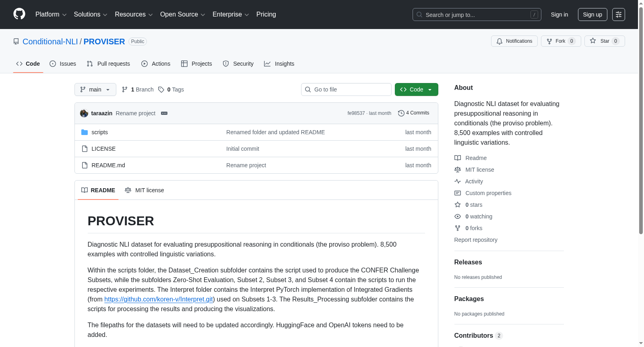Screen dimensions: 644x347
Task: Click the Releases heading
Action: (x=468, y=262)
